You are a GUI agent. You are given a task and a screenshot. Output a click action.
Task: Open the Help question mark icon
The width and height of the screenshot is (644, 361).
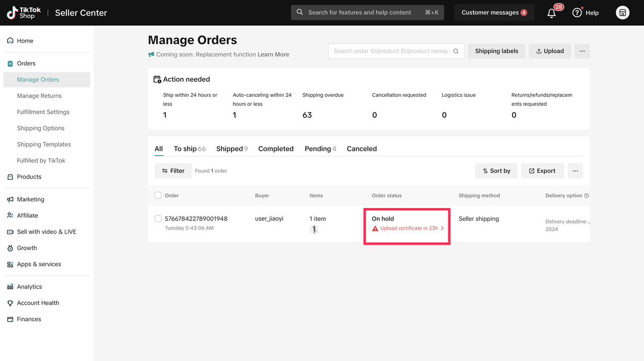point(577,13)
